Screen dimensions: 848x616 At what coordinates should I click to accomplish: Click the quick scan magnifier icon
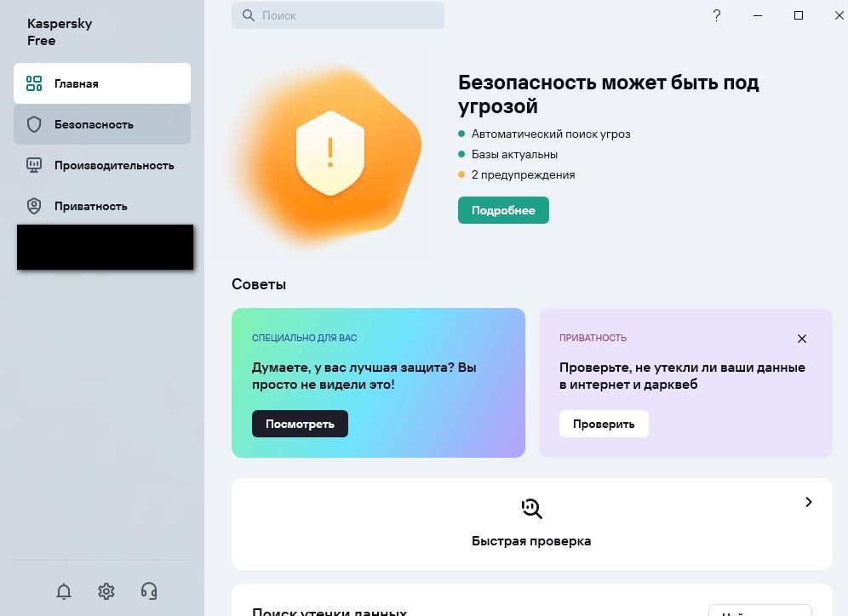[x=531, y=509]
